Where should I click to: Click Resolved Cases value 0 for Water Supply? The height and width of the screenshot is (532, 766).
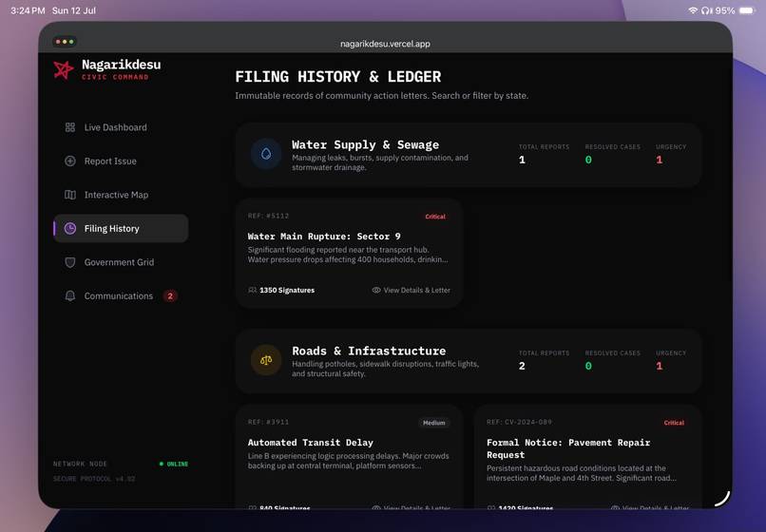588,160
